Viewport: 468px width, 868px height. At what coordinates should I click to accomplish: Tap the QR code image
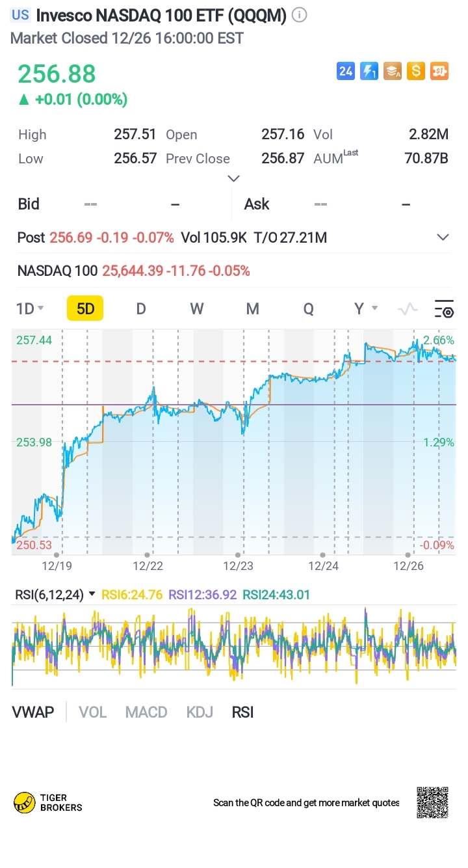(x=432, y=802)
